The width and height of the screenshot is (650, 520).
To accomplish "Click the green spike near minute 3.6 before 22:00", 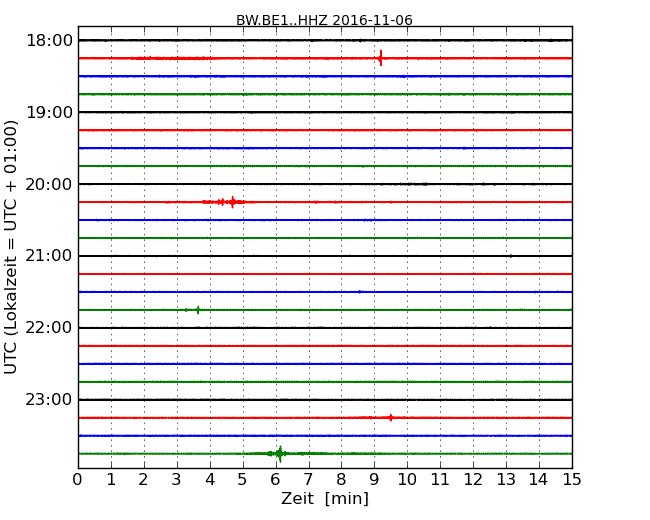I will tap(198, 310).
